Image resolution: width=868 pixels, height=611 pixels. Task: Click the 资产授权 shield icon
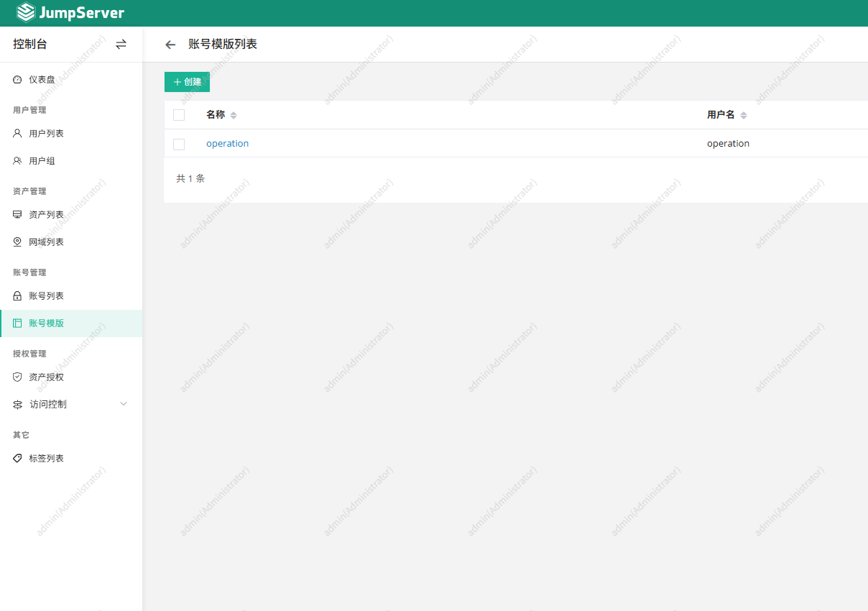[17, 377]
